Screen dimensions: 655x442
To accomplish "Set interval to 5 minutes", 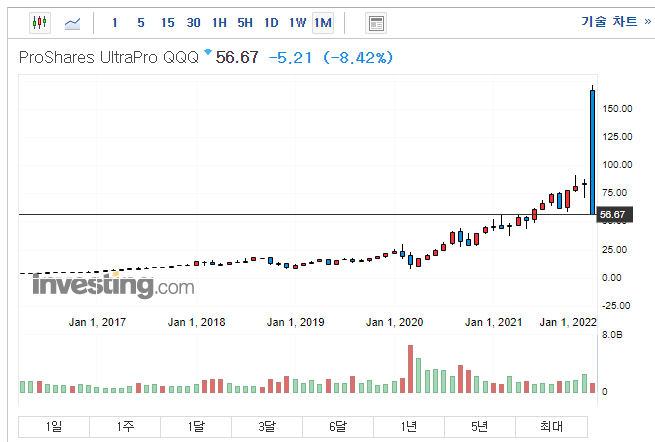I will (141, 23).
